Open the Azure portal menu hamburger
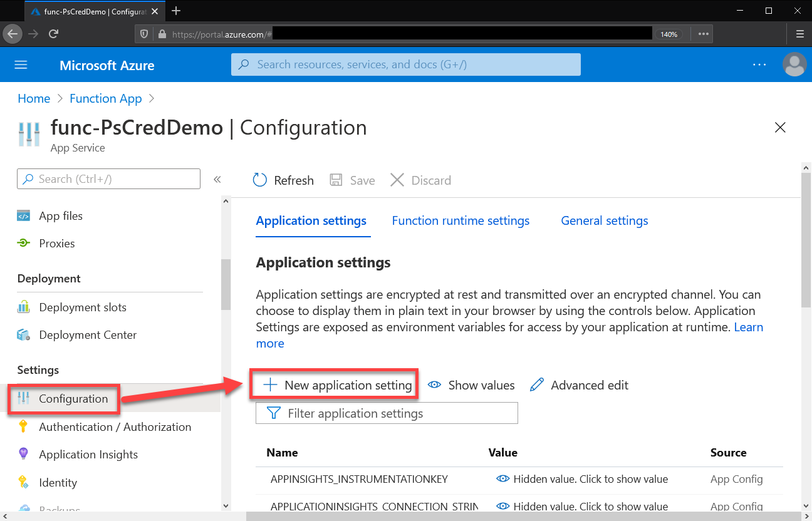This screenshot has height=521, width=812. tap(21, 65)
